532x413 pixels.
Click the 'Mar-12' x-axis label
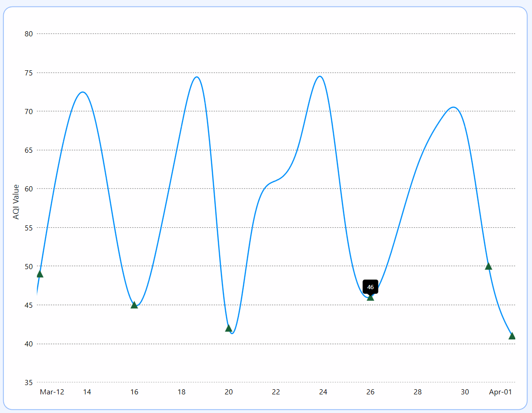pos(52,392)
